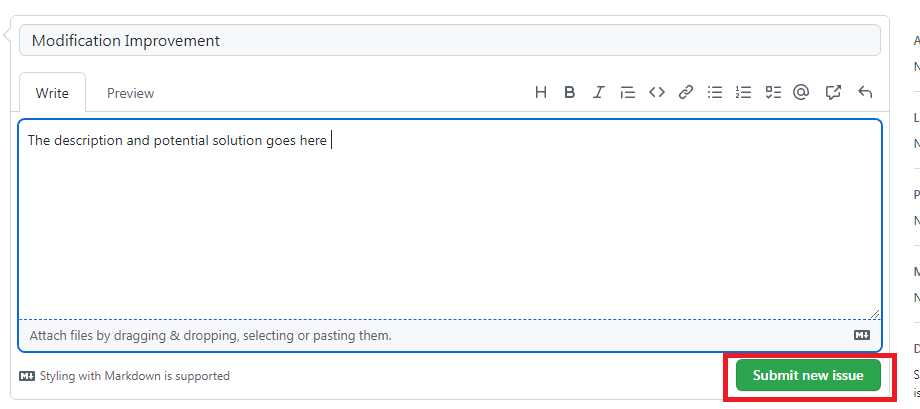Click the Attach files by dragging area
Image resolution: width=920 pixels, height=409 pixels.
(x=449, y=336)
